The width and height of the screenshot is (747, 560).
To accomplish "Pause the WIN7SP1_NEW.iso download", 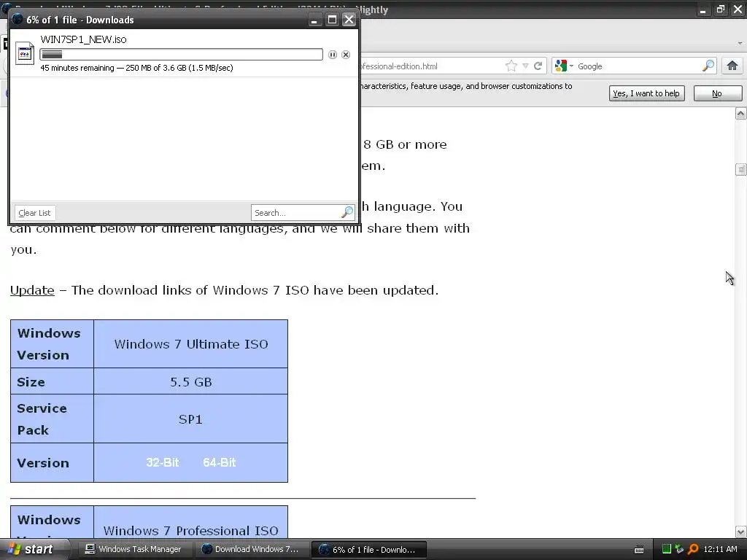I will [x=333, y=55].
